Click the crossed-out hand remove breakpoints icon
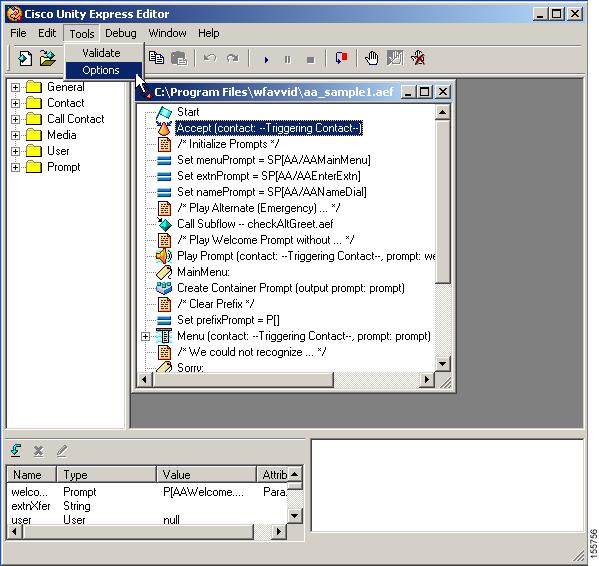This screenshot has height=566, width=599. pos(418,58)
